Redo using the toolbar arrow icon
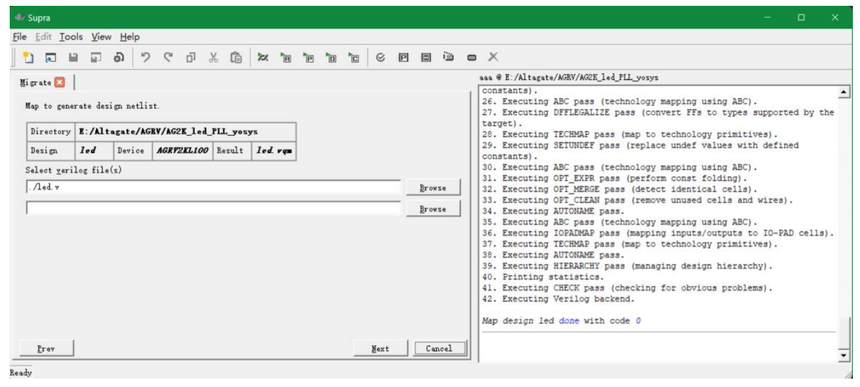Viewport: 860px width, 387px height. click(x=168, y=57)
